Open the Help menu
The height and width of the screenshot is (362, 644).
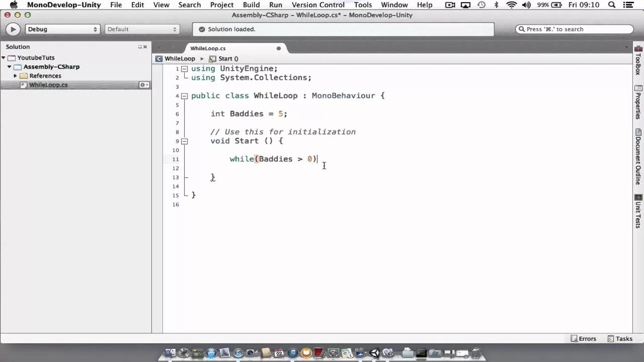coord(425,5)
